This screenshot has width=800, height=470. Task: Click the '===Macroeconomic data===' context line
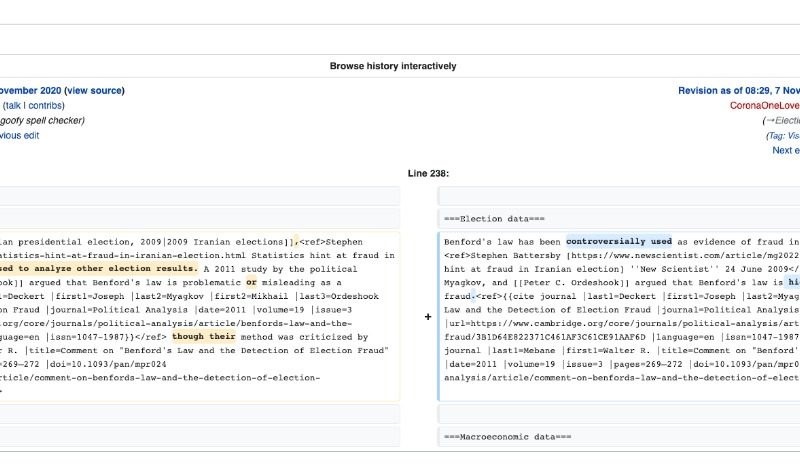pyautogui.click(x=507, y=437)
